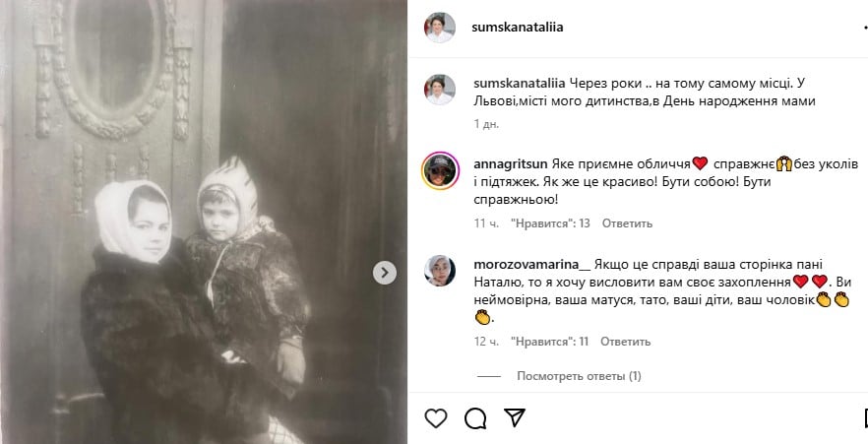Open sumskanataliia username in header
This screenshot has width=868, height=444.
point(518,28)
